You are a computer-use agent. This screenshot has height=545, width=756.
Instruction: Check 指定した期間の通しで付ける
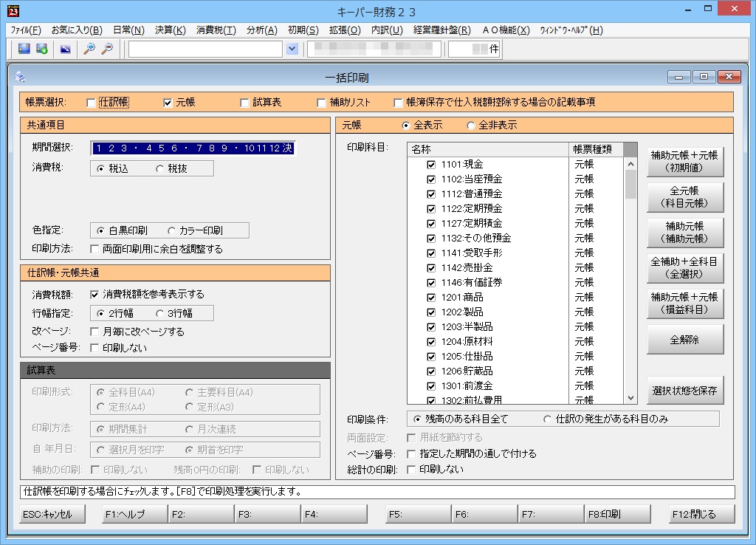click(x=411, y=454)
